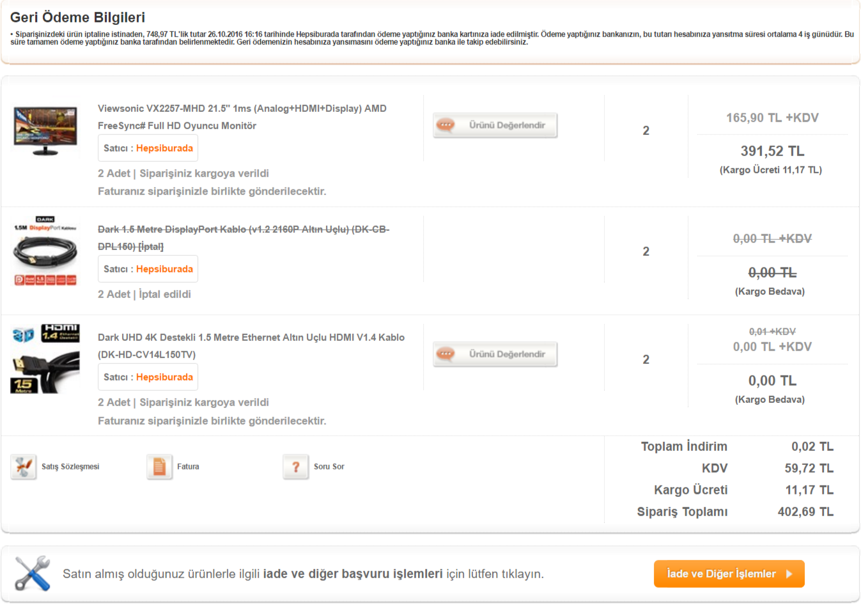Open the Dark HDMI cable product thumbnail
The width and height of the screenshot is (868, 605).
click(45, 359)
